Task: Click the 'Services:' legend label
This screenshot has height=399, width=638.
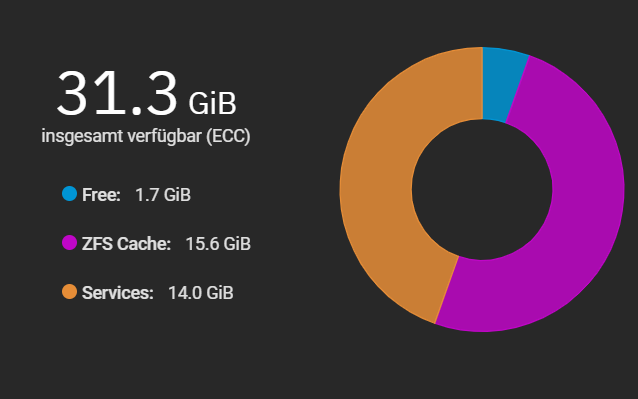Action: tap(118, 292)
